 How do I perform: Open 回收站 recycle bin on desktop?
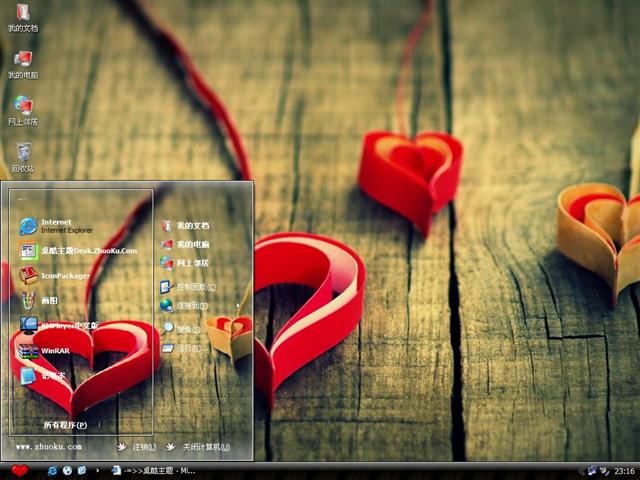[x=23, y=158]
